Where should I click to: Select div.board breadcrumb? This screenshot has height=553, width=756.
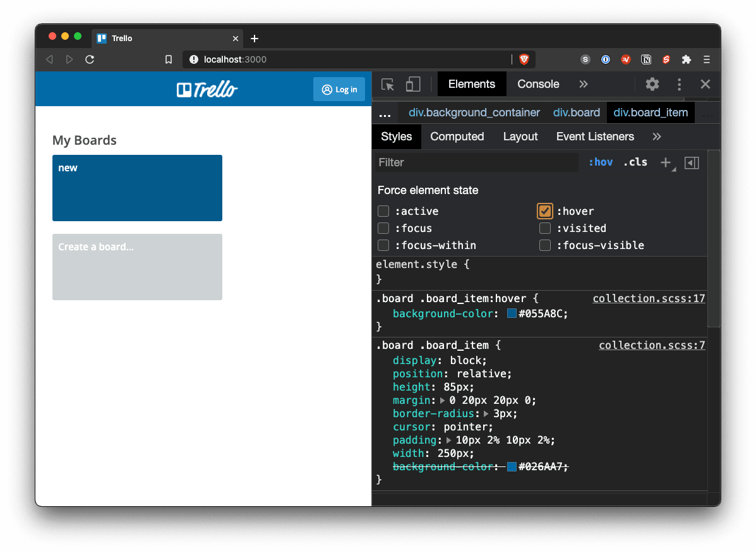tap(576, 113)
